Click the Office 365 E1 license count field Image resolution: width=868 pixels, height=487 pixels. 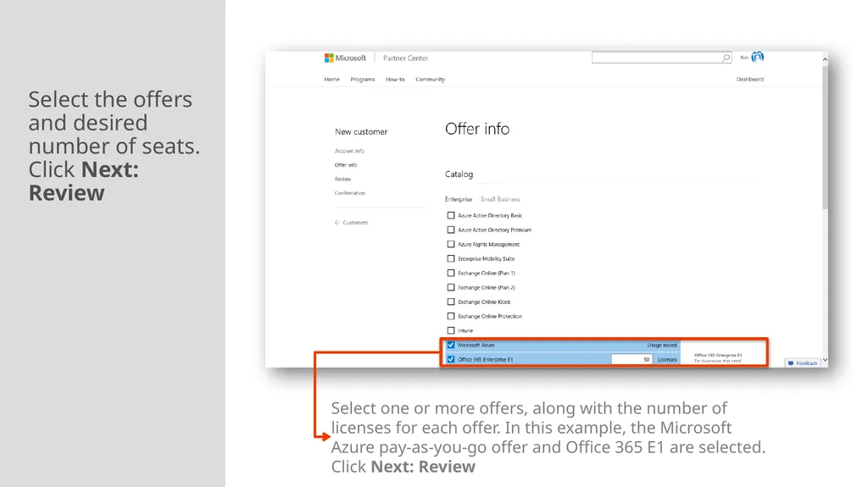[x=631, y=359]
